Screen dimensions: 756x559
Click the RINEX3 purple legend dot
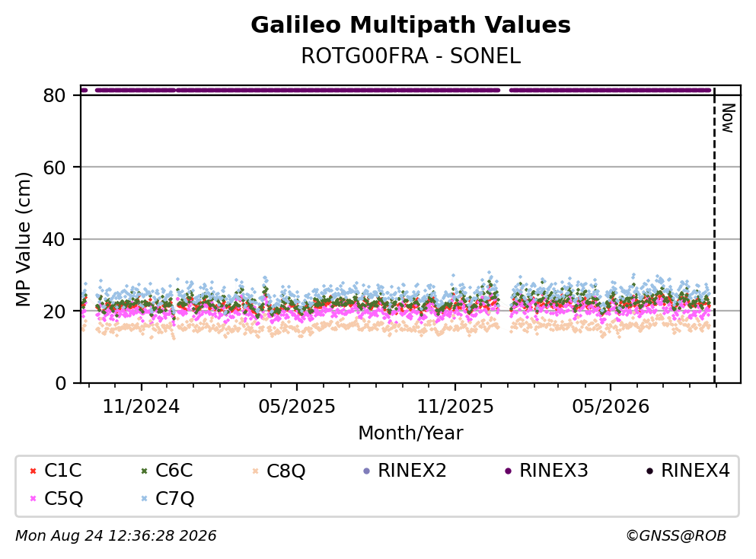coord(508,471)
